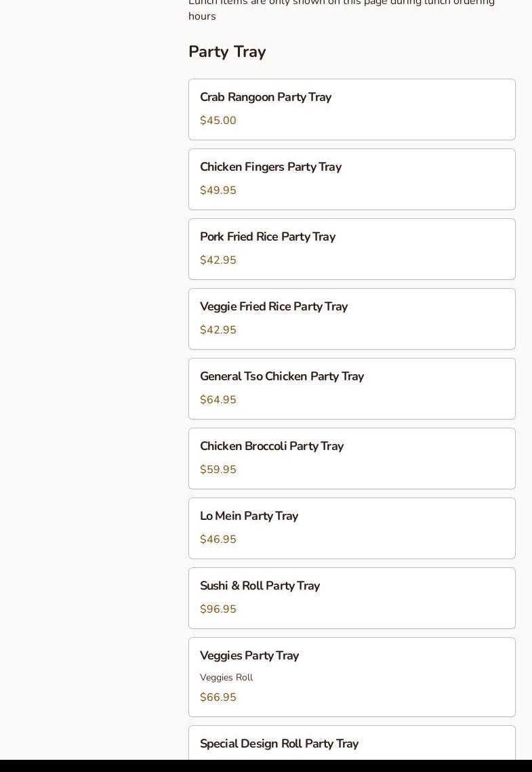Click the $46.95 Lo Mein price
Screen dimensions: 532x772
coord(218,540)
